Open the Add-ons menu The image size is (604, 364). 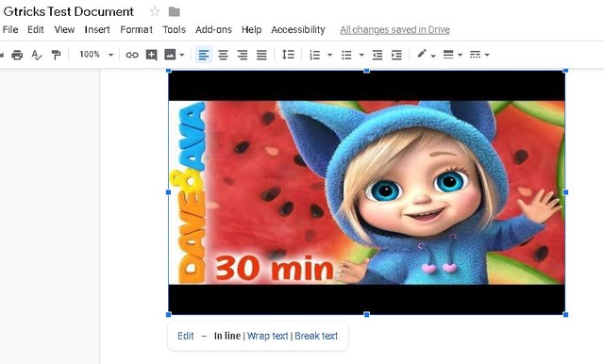[213, 29]
